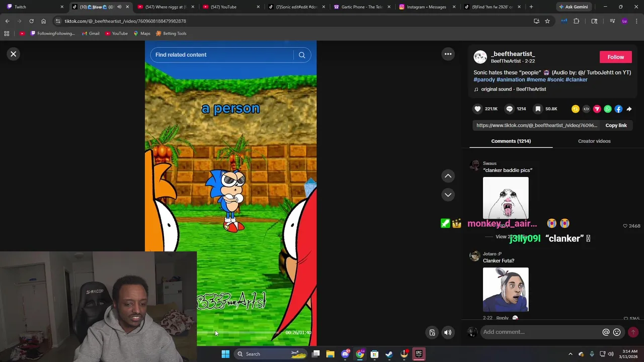Click the Ask Gemini button

click(x=573, y=7)
